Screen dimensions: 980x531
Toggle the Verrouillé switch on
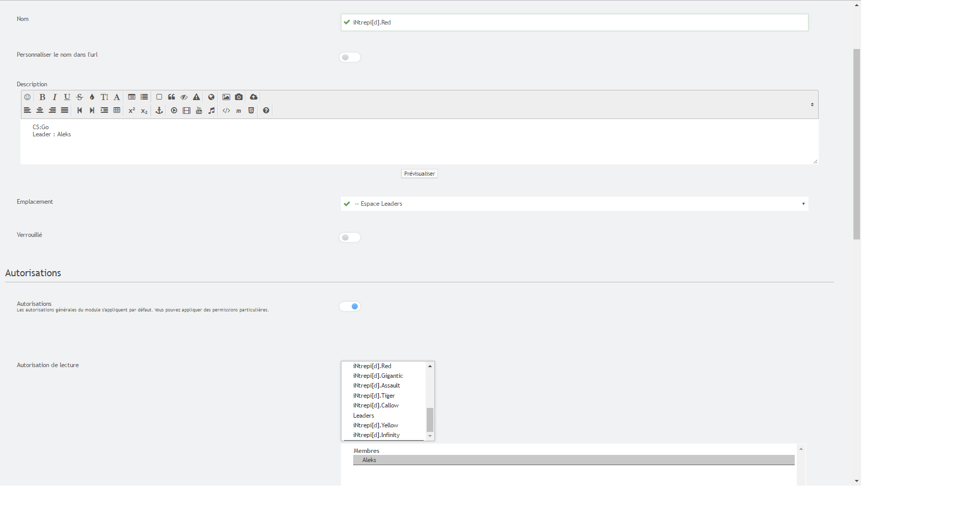coord(350,237)
